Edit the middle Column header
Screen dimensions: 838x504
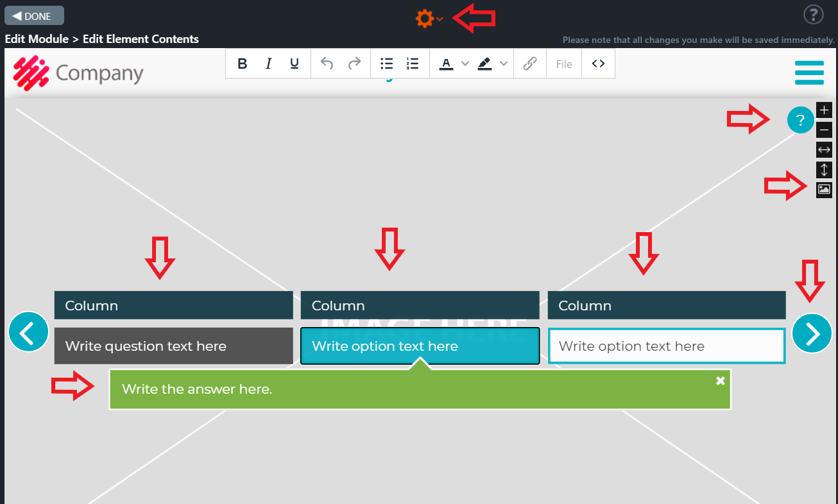tap(420, 305)
